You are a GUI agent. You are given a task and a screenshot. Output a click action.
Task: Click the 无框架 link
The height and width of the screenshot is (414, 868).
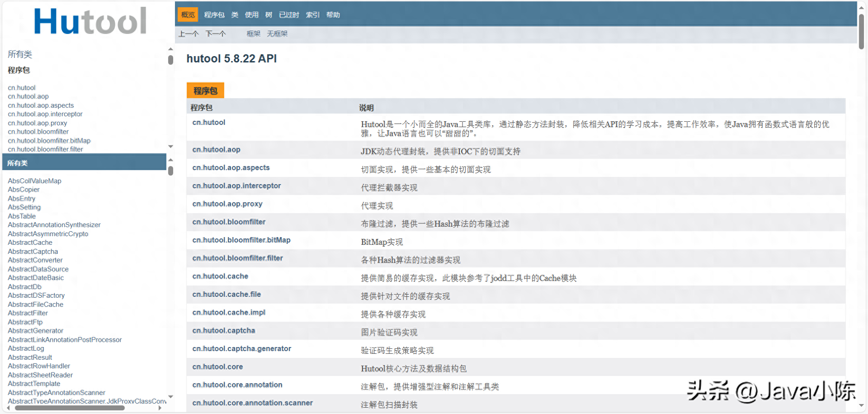(277, 33)
